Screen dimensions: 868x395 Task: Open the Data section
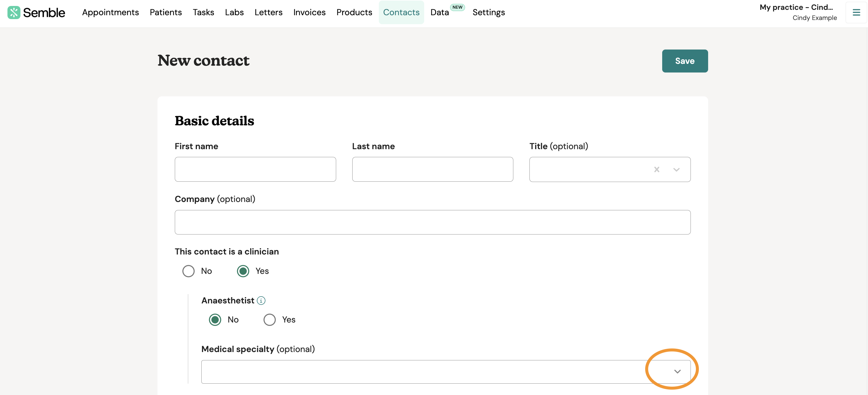(440, 13)
